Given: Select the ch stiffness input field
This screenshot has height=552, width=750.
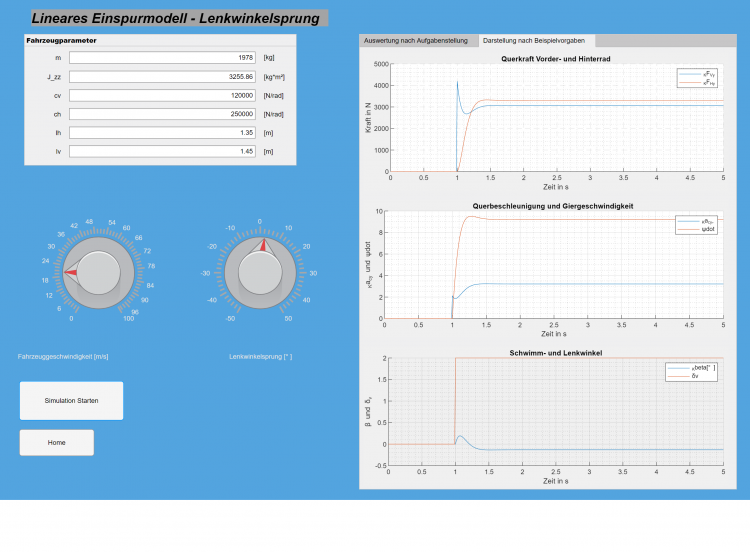Looking at the screenshot, I should click(x=162, y=114).
